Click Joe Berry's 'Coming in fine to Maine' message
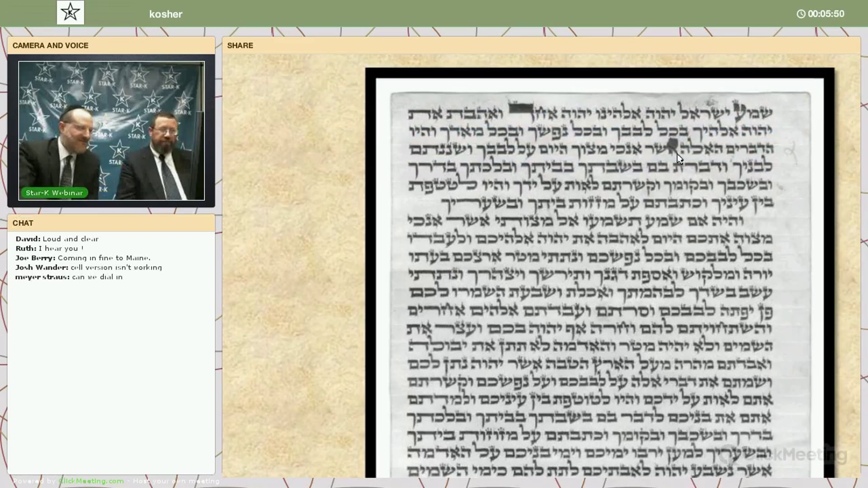868x488 pixels. click(83, 258)
